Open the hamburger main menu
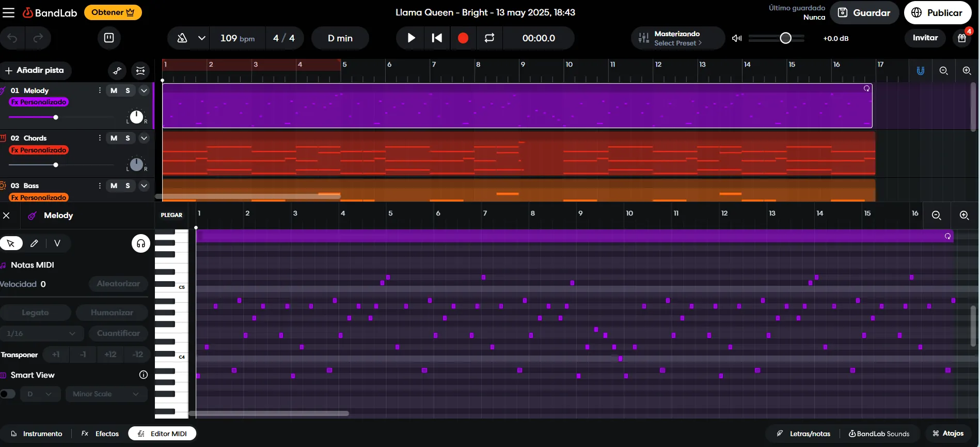Screen dimensions: 980x447 click(9, 12)
